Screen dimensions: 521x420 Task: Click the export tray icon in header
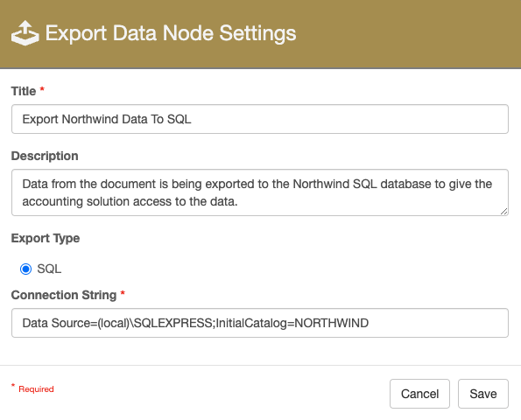25,33
